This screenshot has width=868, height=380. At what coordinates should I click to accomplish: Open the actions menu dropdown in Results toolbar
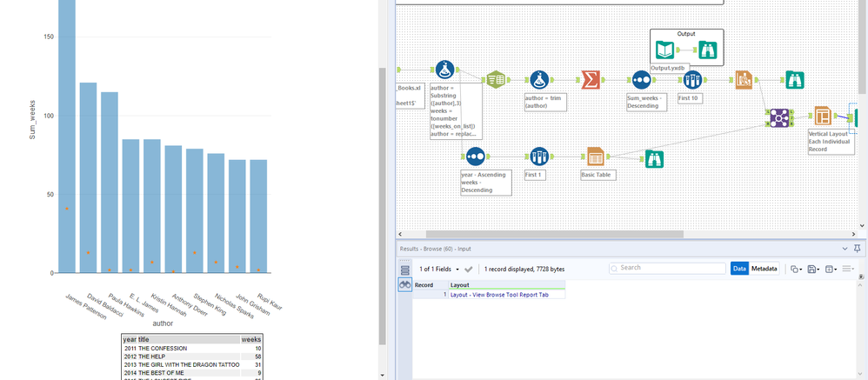point(848,270)
